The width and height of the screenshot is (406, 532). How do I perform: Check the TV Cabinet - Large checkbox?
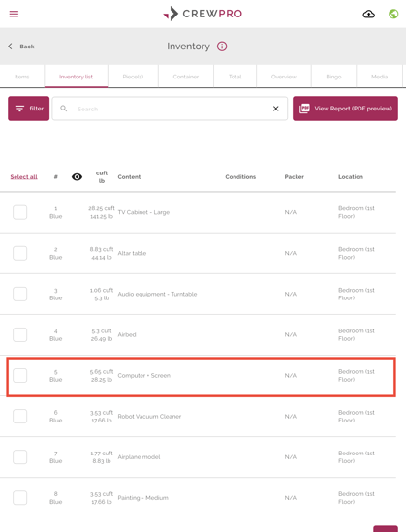coord(20,212)
